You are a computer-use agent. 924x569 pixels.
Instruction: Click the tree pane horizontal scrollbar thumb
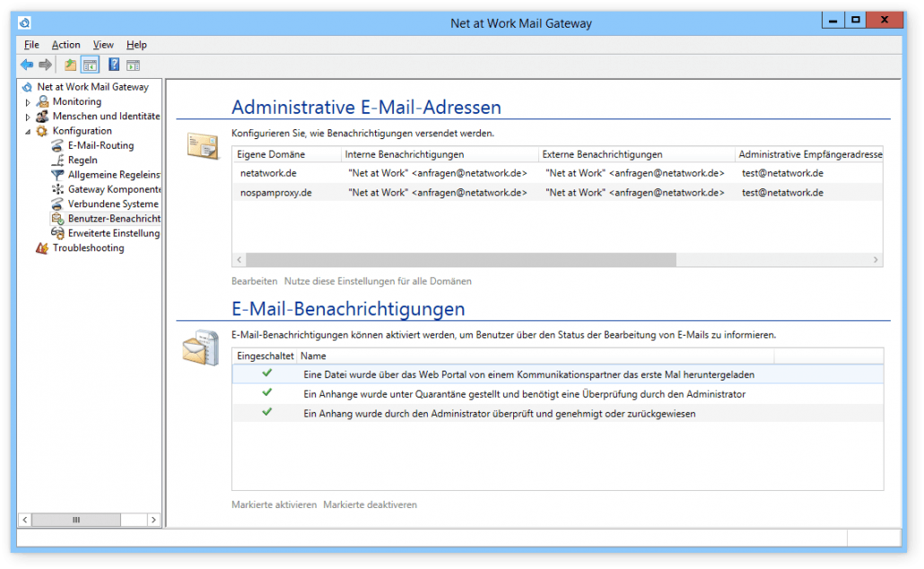76,520
